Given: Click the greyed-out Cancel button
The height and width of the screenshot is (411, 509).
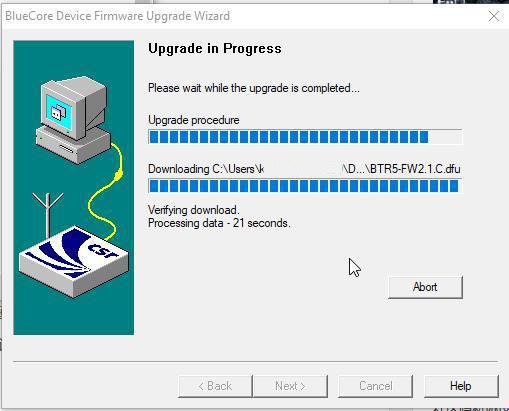Looking at the screenshot, I should coord(375,386).
